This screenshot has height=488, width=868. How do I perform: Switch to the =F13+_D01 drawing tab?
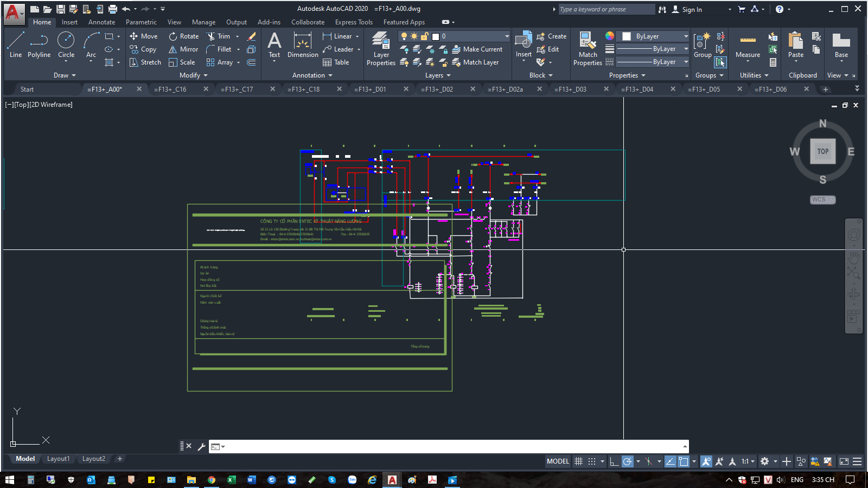371,89
